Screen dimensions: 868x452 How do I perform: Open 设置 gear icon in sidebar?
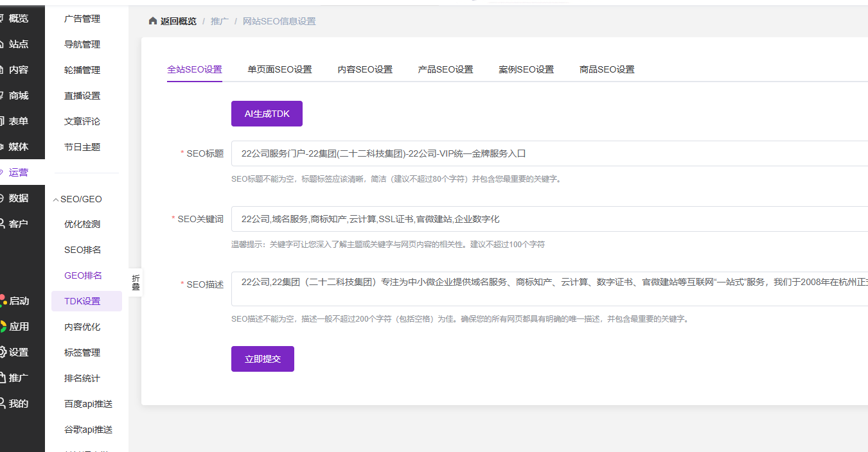click(x=3, y=352)
